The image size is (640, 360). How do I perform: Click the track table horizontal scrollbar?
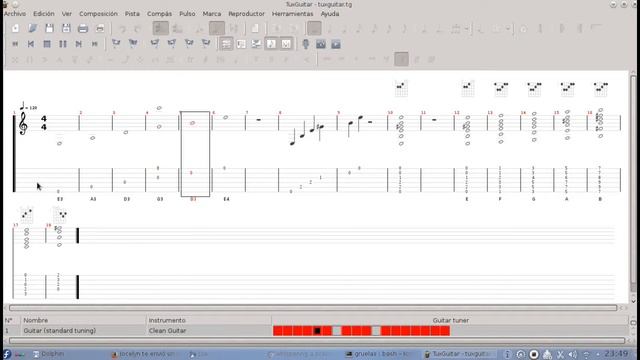317,340
